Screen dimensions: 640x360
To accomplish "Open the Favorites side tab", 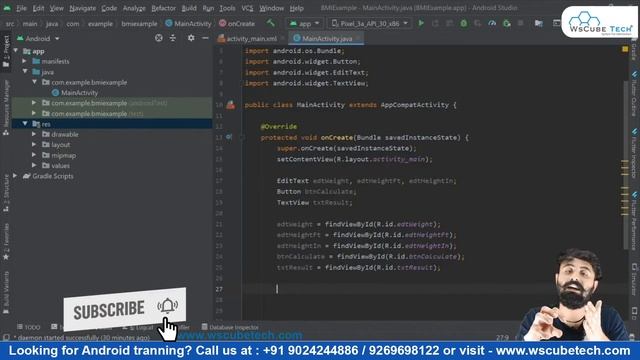I will tap(6, 241).
